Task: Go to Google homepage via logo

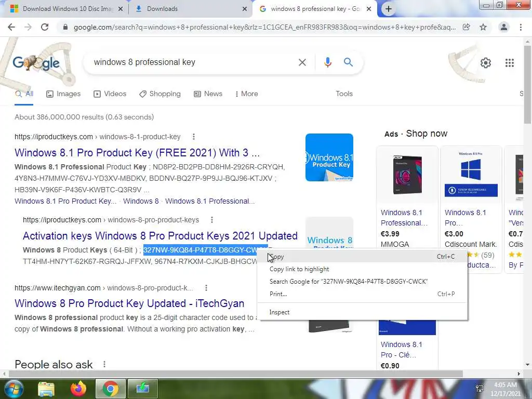Action: click(36, 63)
